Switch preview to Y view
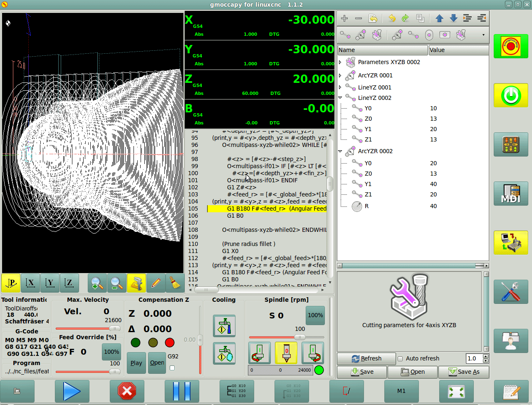The height and width of the screenshot is (405, 532). coord(50,283)
